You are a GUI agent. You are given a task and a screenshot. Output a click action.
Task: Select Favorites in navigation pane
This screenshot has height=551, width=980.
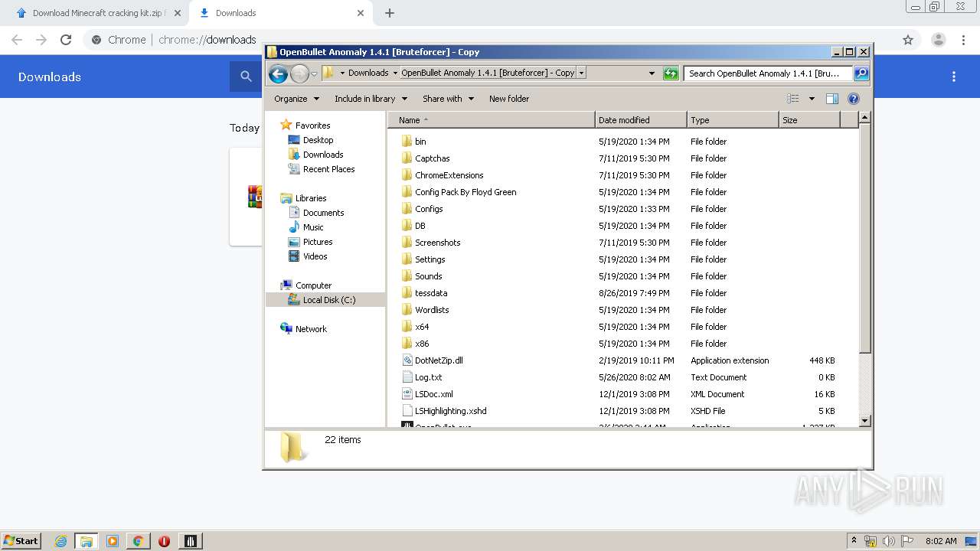pyautogui.click(x=312, y=126)
